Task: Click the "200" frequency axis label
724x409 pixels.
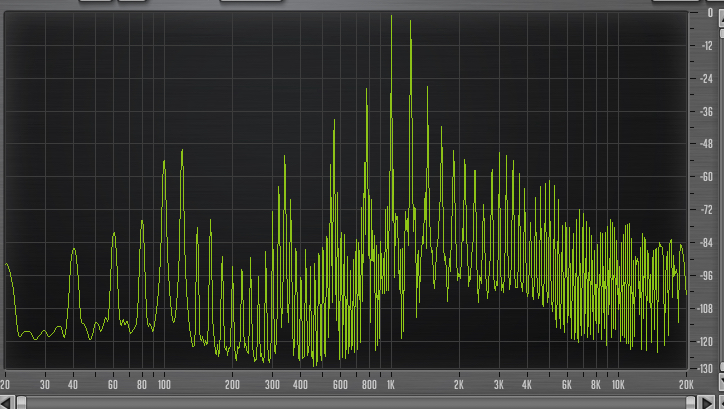Action: tap(232, 385)
